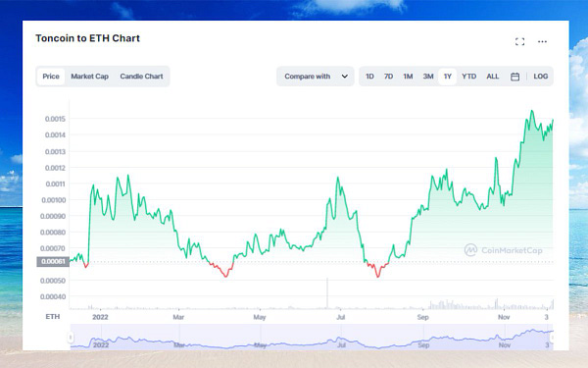Click the Jul x-axis label
The height and width of the screenshot is (368, 588).
click(x=340, y=317)
